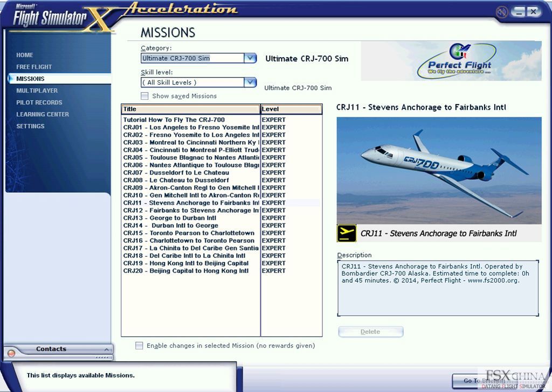Enable changes in selected Mission checkbox
This screenshot has height=392, width=552.
(139, 346)
